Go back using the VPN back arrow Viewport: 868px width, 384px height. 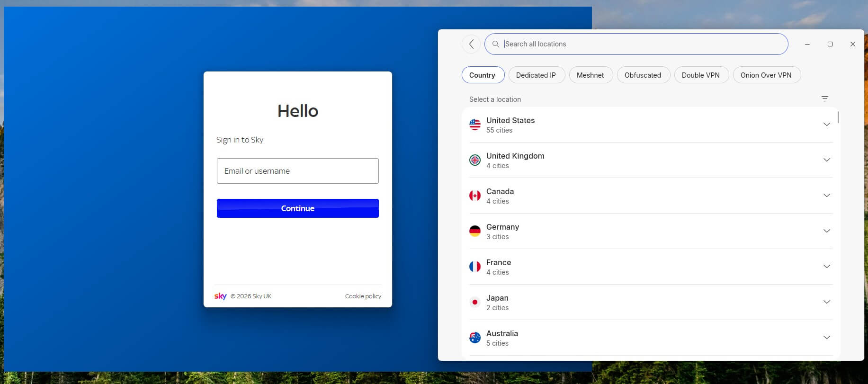pos(471,44)
